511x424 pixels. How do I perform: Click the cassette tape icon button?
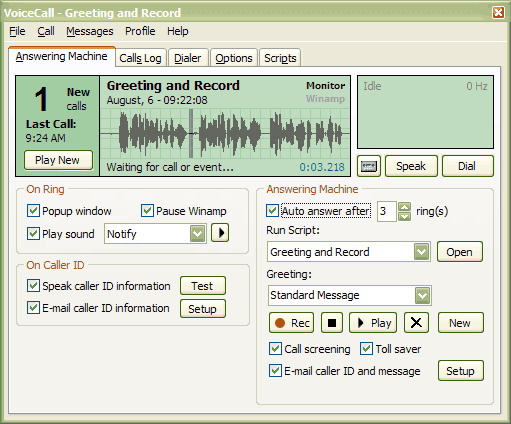pos(369,166)
